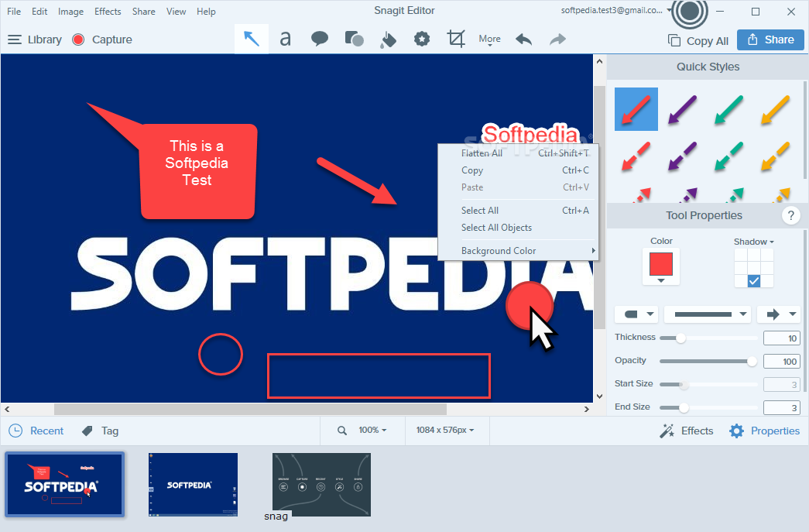Apply the solid yellow arrow quick style
The image size is (809, 532).
(x=775, y=109)
